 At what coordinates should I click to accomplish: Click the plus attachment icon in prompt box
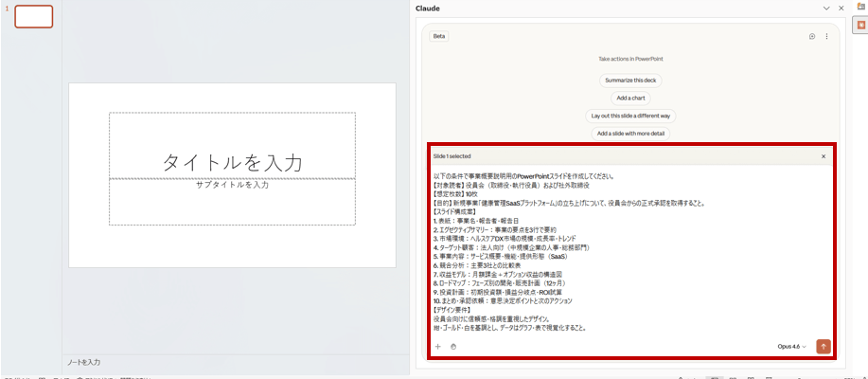[437, 347]
